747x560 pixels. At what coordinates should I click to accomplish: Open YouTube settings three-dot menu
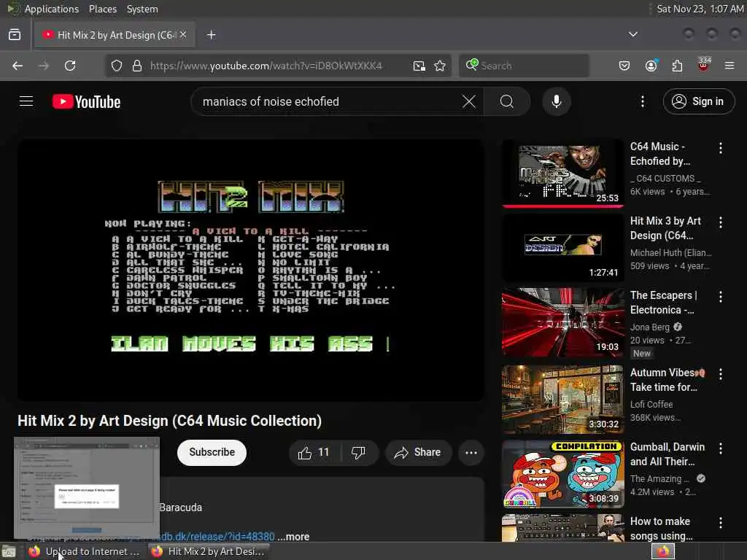click(642, 101)
